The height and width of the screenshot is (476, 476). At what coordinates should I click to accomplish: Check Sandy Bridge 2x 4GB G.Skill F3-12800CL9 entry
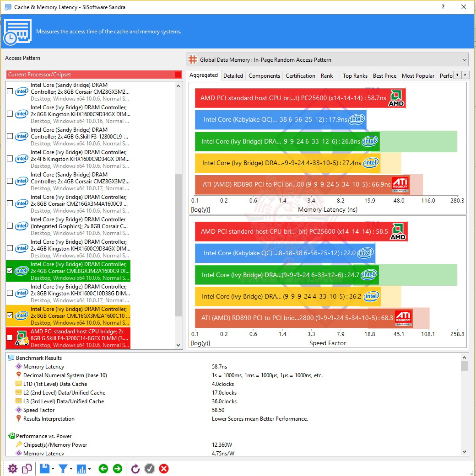click(x=10, y=136)
